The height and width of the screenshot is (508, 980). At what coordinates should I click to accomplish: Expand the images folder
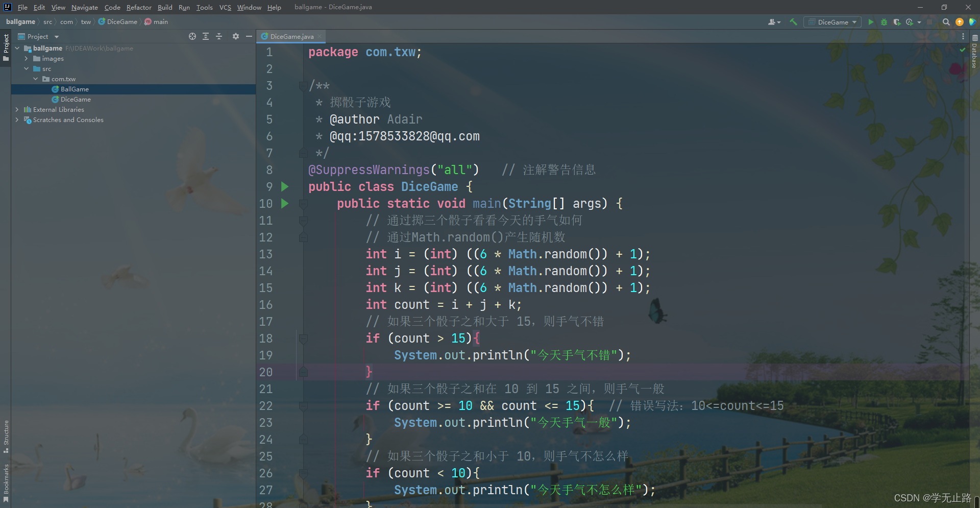pos(27,58)
